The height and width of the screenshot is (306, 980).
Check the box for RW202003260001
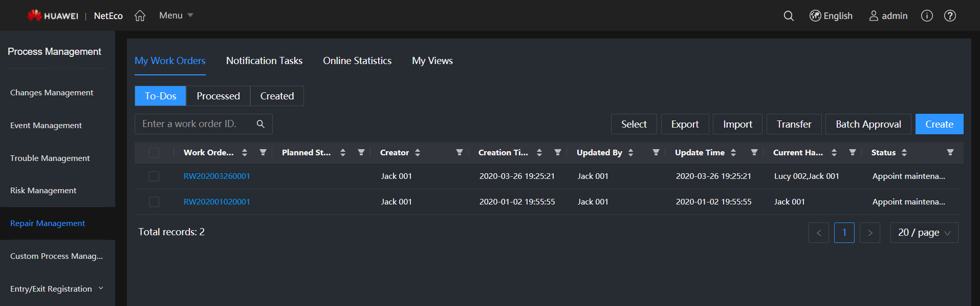coord(154,176)
